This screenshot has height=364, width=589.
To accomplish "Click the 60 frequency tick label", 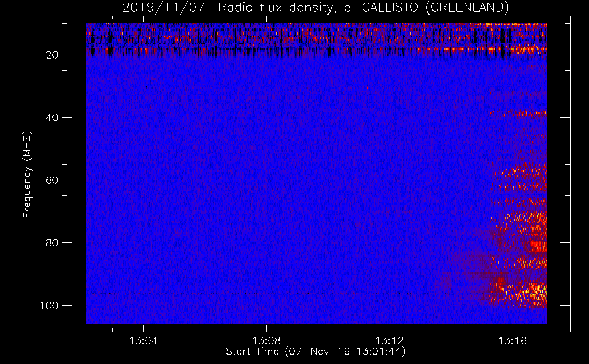I will [x=52, y=180].
